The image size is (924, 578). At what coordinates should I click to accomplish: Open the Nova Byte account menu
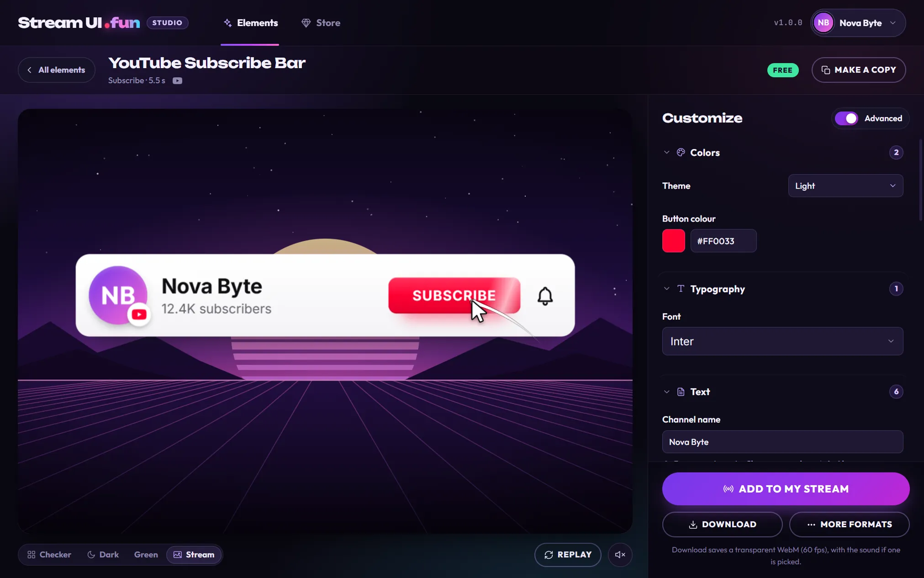[x=858, y=23]
